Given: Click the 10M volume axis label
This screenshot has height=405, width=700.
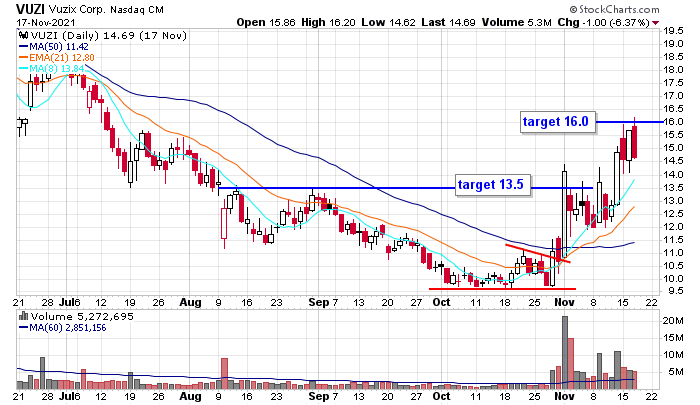Looking at the screenshot, I should (x=673, y=355).
